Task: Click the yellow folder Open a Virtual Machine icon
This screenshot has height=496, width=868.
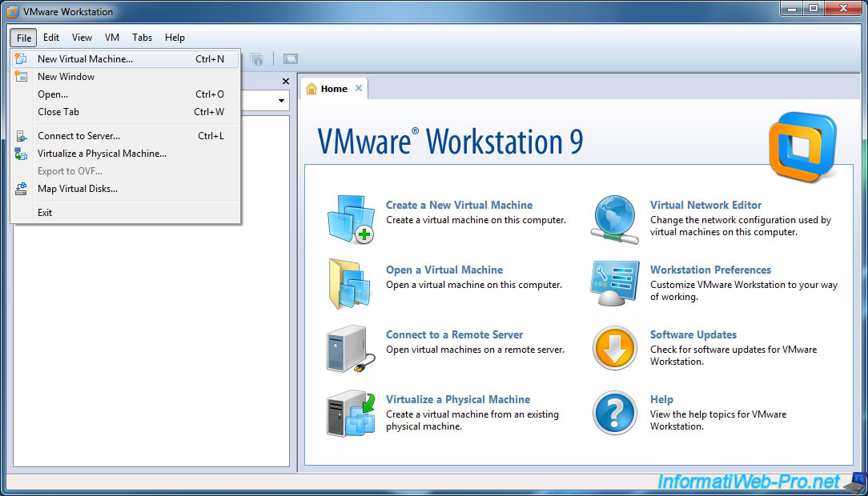Action: 351,282
